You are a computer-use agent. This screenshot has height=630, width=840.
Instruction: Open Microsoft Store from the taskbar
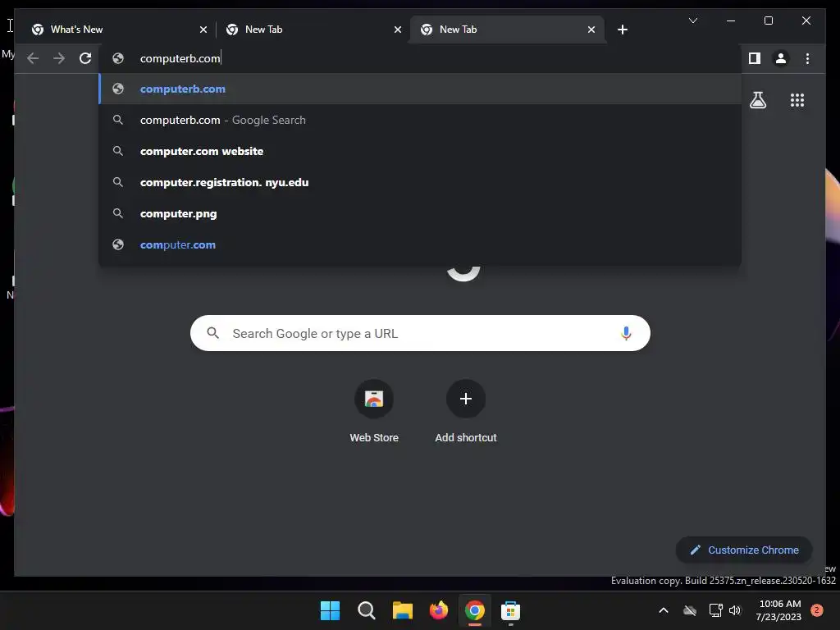coord(510,610)
